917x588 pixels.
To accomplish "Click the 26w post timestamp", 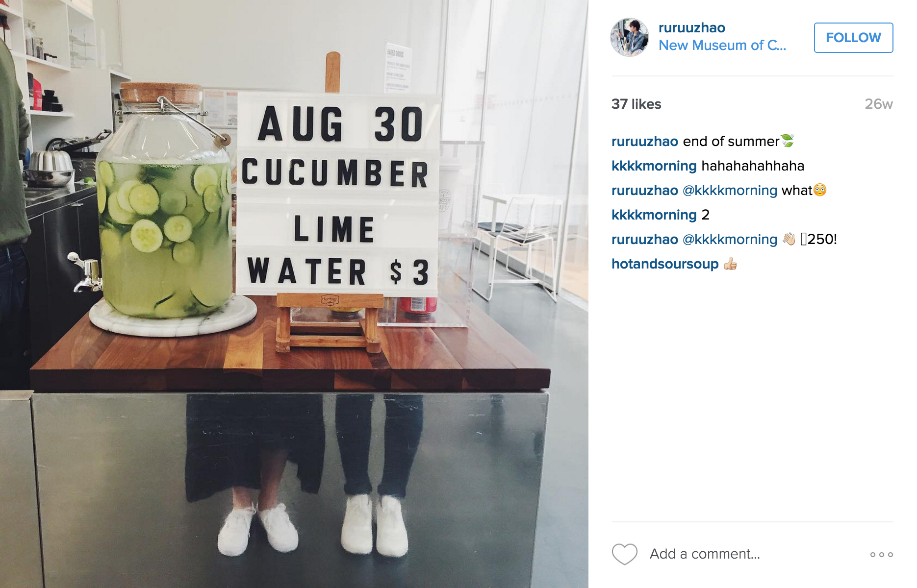I will (x=879, y=104).
